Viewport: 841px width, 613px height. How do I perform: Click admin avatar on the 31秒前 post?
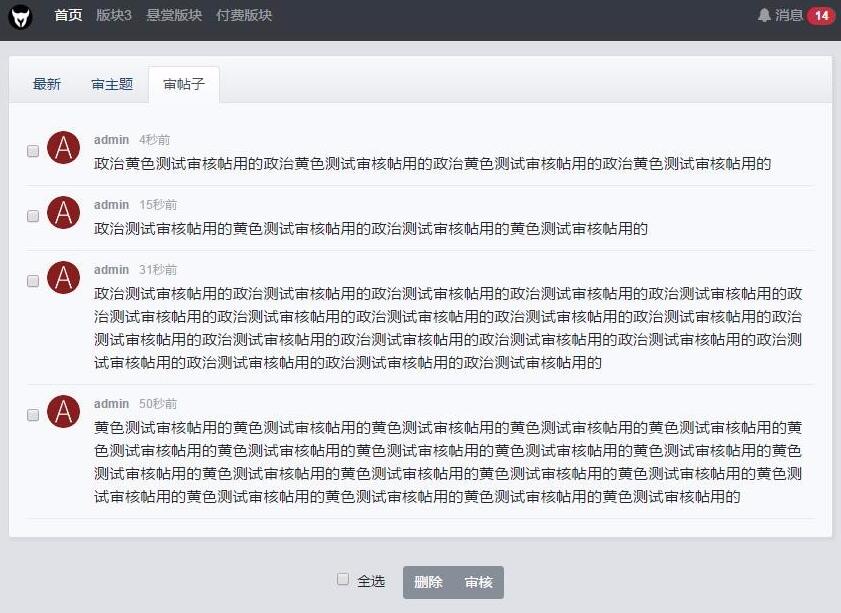click(63, 277)
